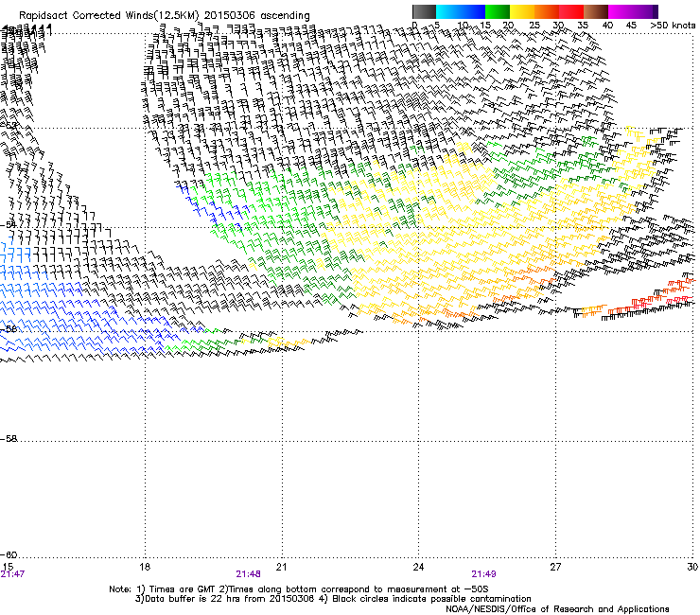This screenshot has height=615, width=700.
Task: Click the brown 35-40 knots legend swatch
Action: (596, 11)
